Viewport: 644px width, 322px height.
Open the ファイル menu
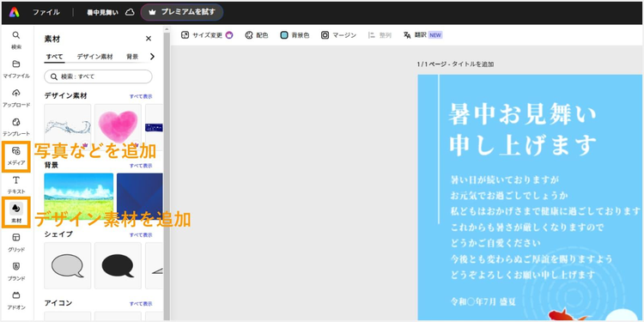(46, 12)
